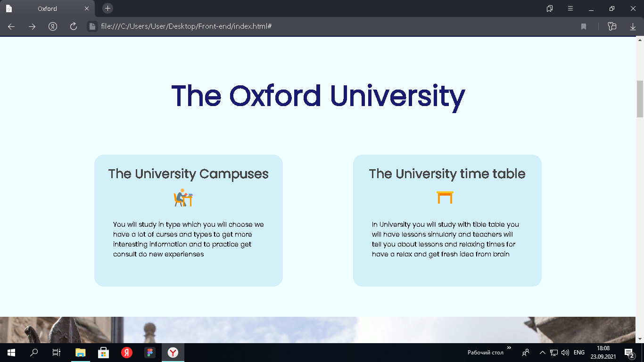The width and height of the screenshot is (644, 362).
Task: Click the time table description paragraph
Action: pyautogui.click(x=446, y=239)
